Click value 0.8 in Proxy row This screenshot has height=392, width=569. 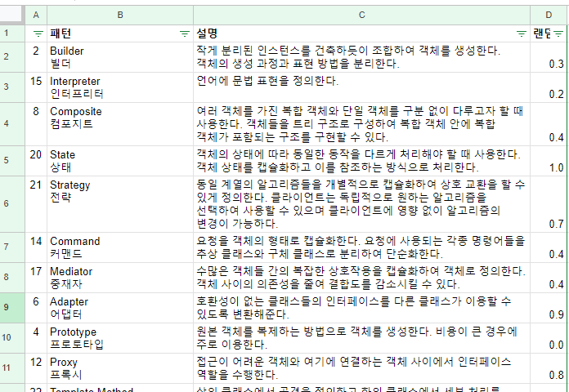[x=549, y=368]
